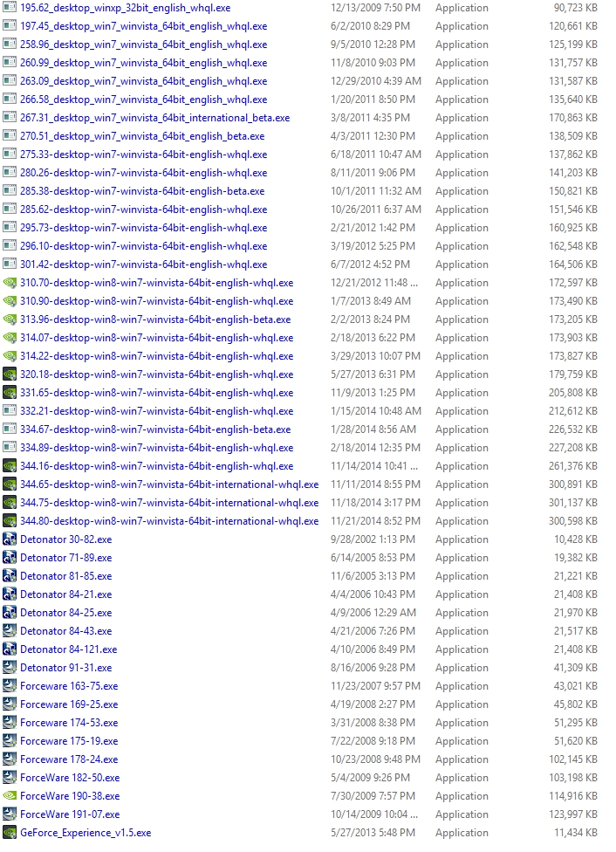Click the NVIDIA icon of 310.70-desktop whql file
The width and height of the screenshot is (616, 852).
click(x=10, y=283)
